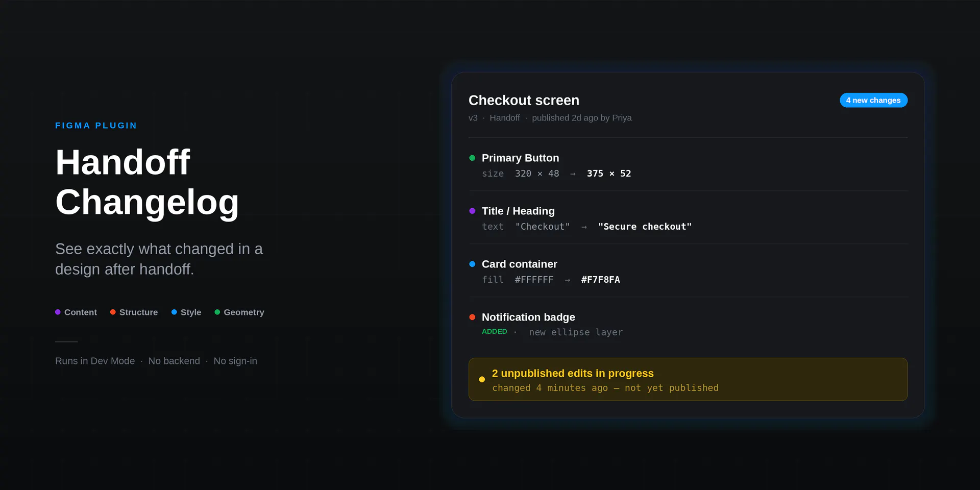Screen dimensions: 980x490
Task: Click 'No sign-in' text
Action: point(235,361)
